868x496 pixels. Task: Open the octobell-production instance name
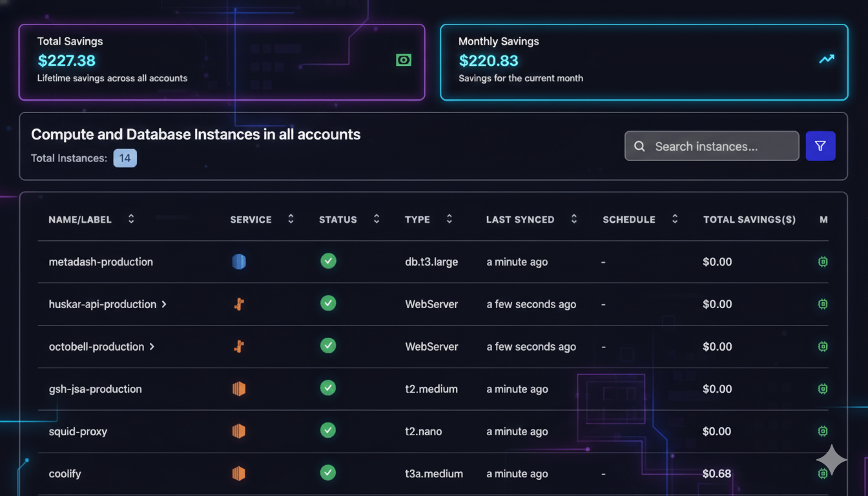[96, 347]
